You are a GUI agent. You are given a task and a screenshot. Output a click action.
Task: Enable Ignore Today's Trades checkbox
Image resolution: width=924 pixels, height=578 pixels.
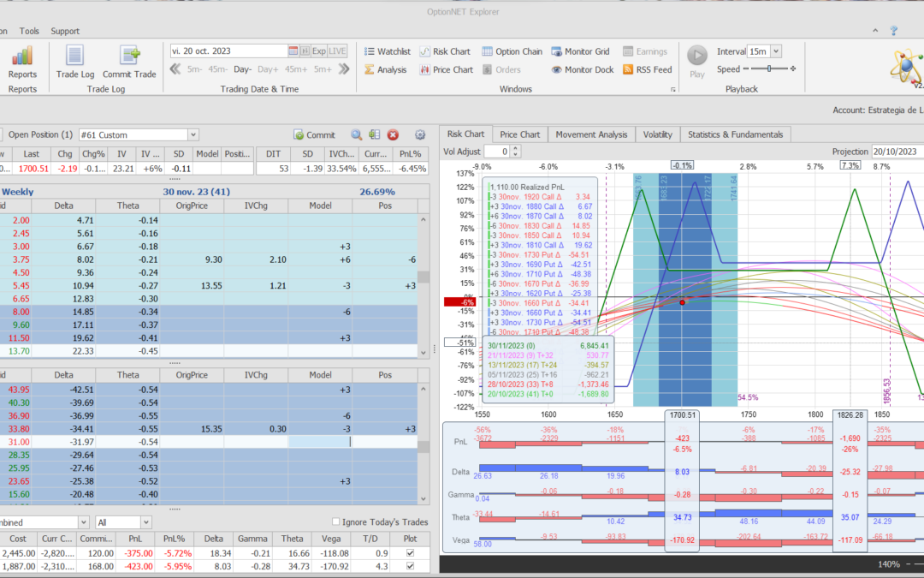click(x=335, y=522)
